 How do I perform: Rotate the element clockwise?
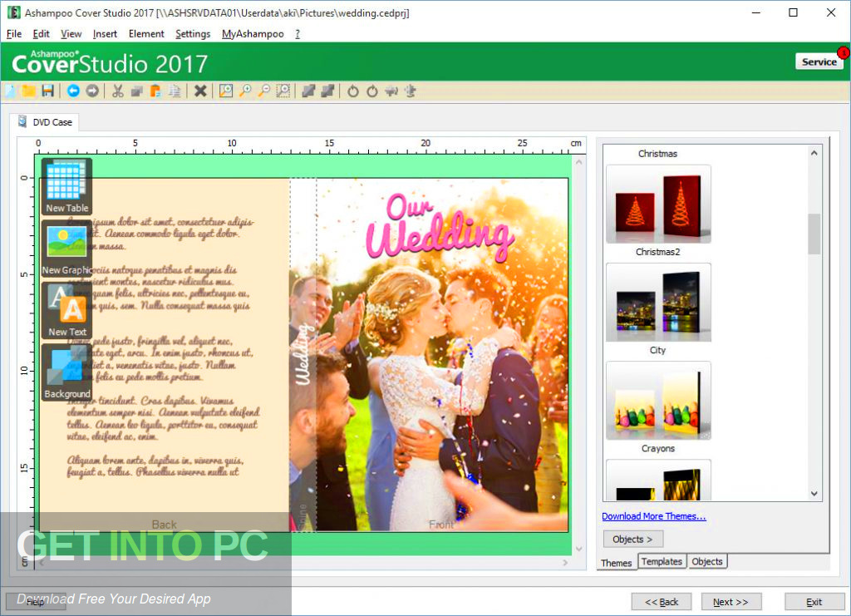tap(371, 91)
